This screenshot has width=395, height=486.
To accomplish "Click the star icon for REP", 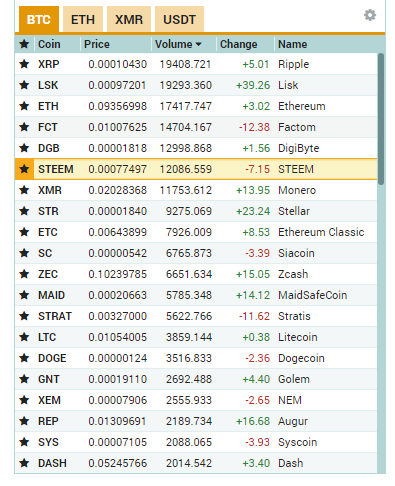I will pos(24,421).
